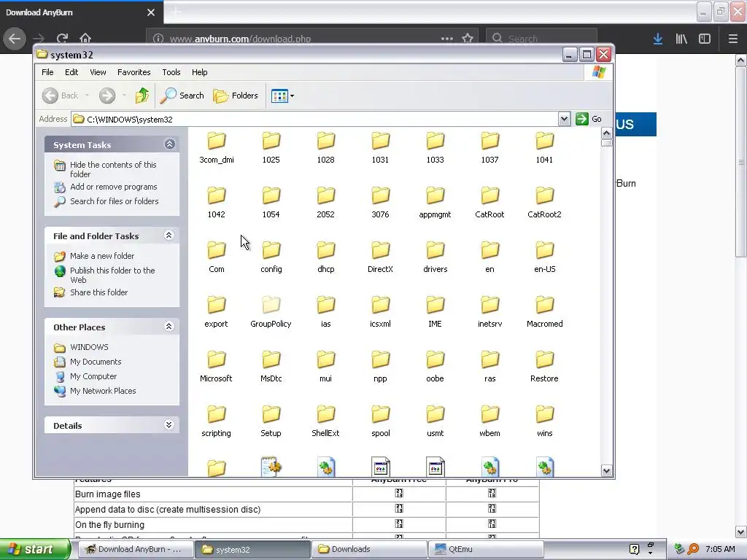Click the Windows Start button
Screen dimensions: 747x560
34,549
